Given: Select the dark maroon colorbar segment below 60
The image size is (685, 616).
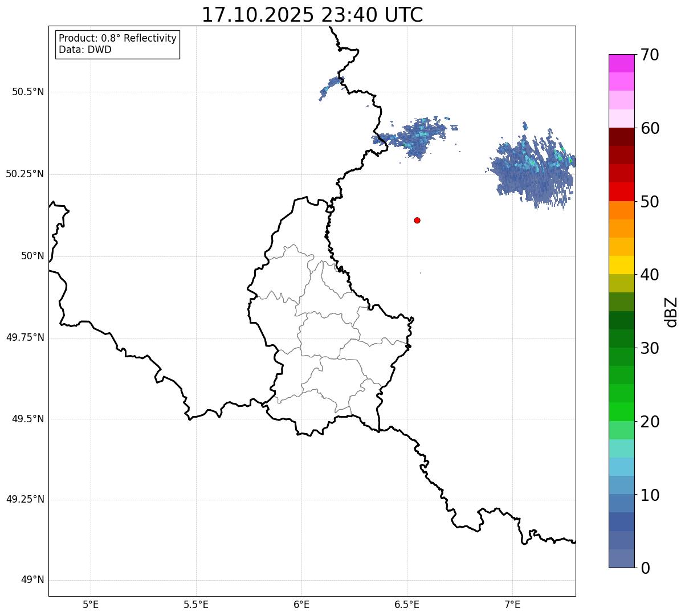Looking at the screenshot, I should 621,137.
